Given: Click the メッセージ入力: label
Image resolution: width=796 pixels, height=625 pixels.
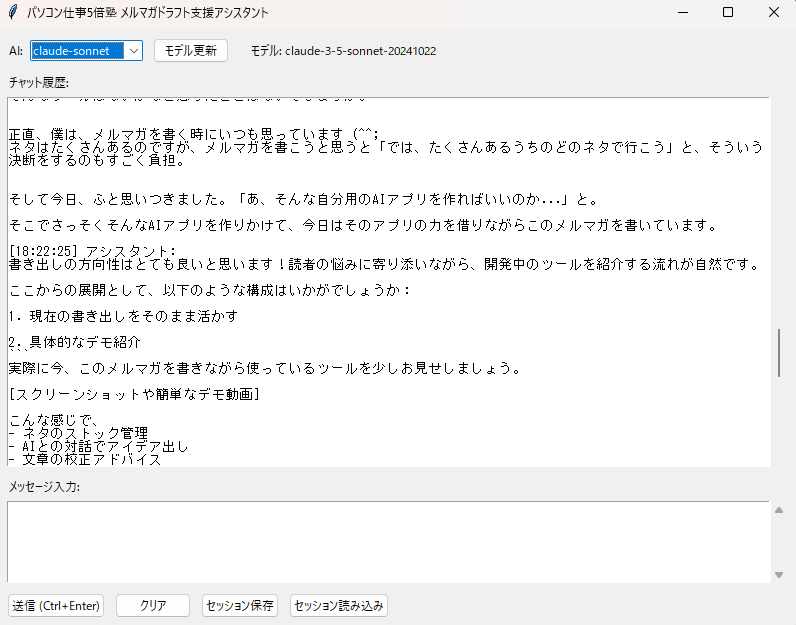Looking at the screenshot, I should pyautogui.click(x=44, y=486).
